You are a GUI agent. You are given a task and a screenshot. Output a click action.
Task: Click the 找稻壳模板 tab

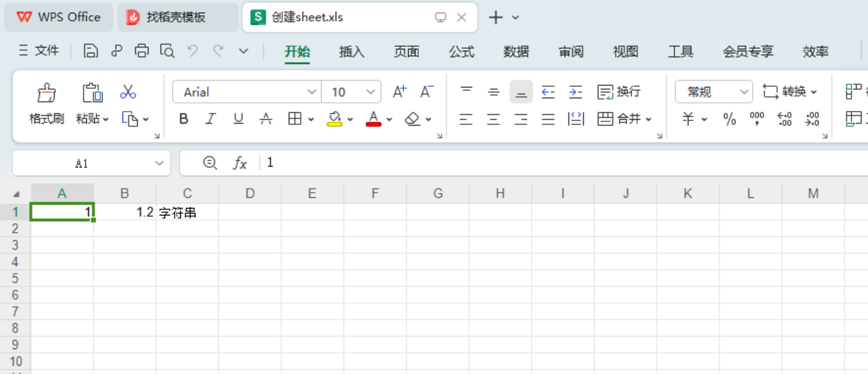point(178,17)
